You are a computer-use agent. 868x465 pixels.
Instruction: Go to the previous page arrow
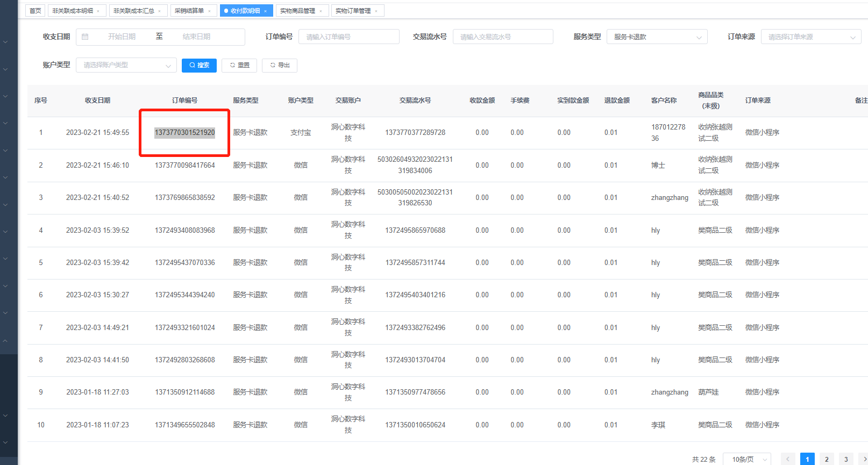(x=788, y=459)
